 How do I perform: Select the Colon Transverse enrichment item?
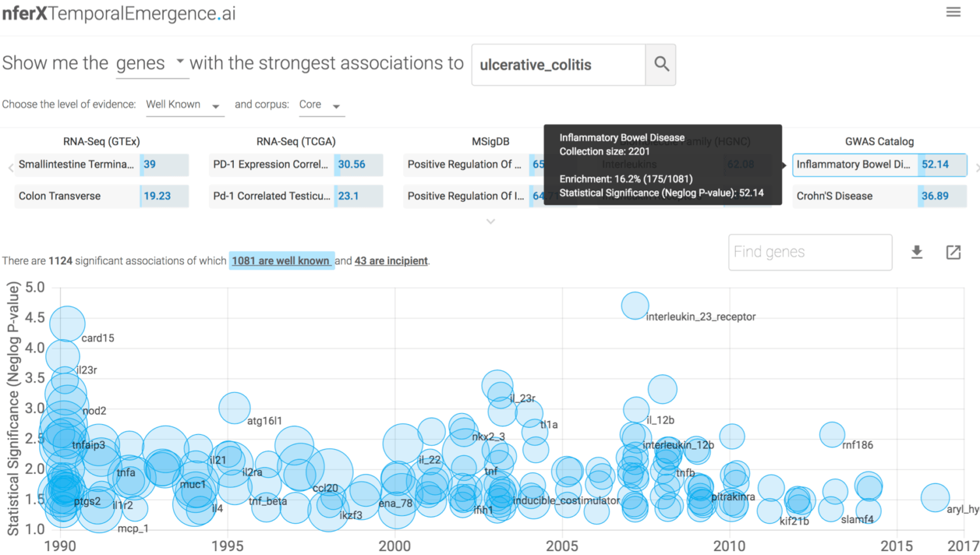[101, 196]
